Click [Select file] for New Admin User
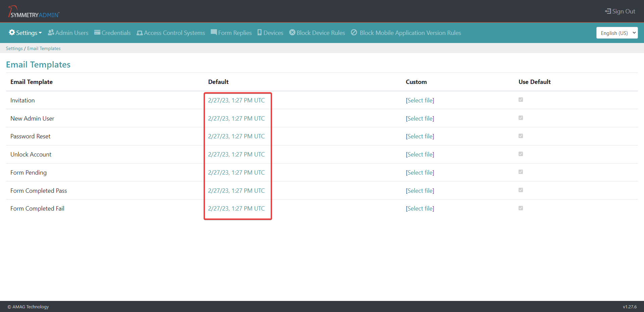The width and height of the screenshot is (644, 312). [x=420, y=118]
